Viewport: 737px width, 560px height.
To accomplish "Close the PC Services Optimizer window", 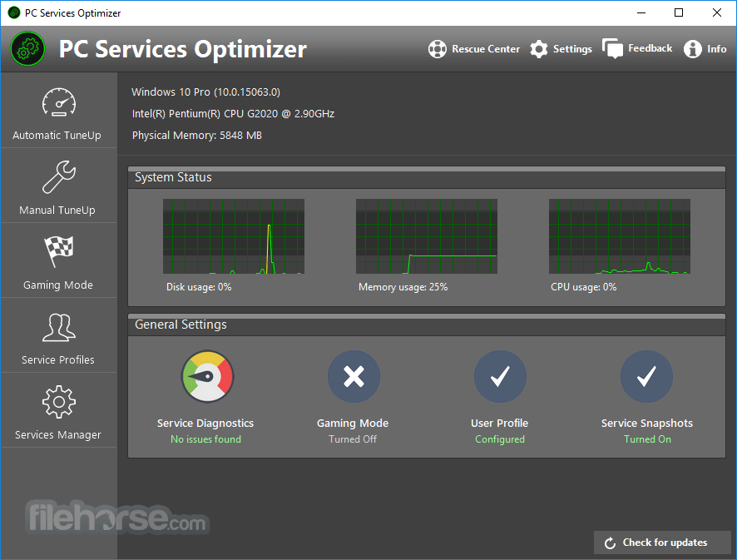I will point(717,12).
